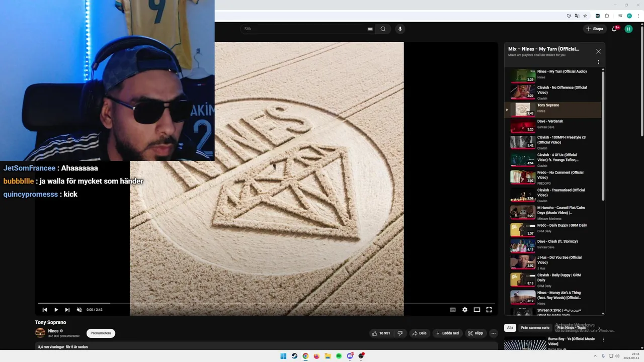
Task: Play Clavish - 100MPH Freestyle x3
Action: [x=552, y=142]
